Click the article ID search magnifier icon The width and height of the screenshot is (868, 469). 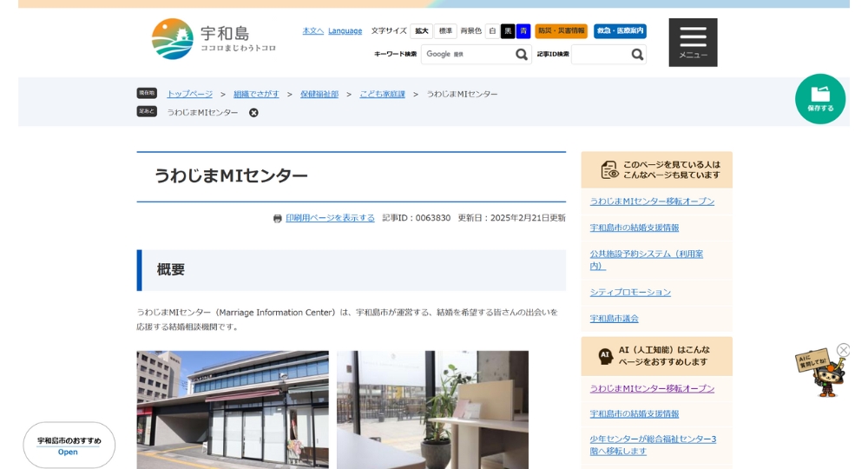tap(637, 54)
